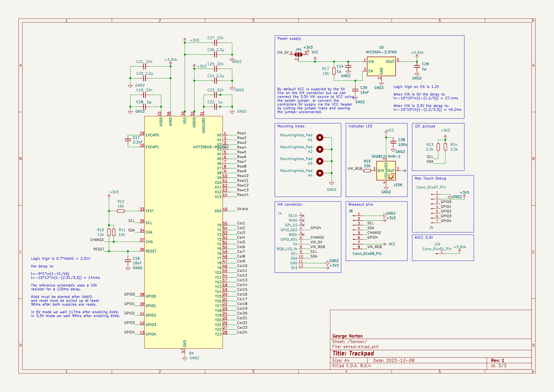Image resolution: width=554 pixels, height=392 pixels.
Task: Click the Max Touch Debug box title
Action: coord(430,178)
